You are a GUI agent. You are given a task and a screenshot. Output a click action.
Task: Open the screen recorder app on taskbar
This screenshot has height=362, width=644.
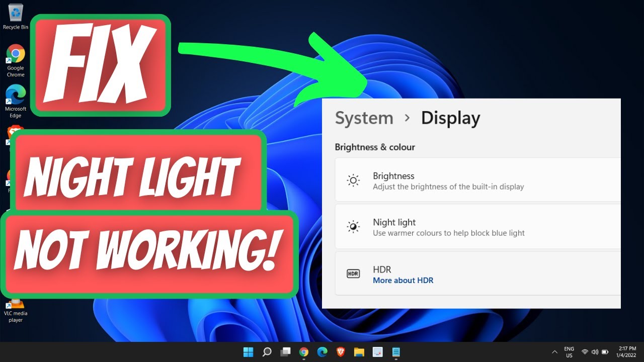[x=377, y=352]
